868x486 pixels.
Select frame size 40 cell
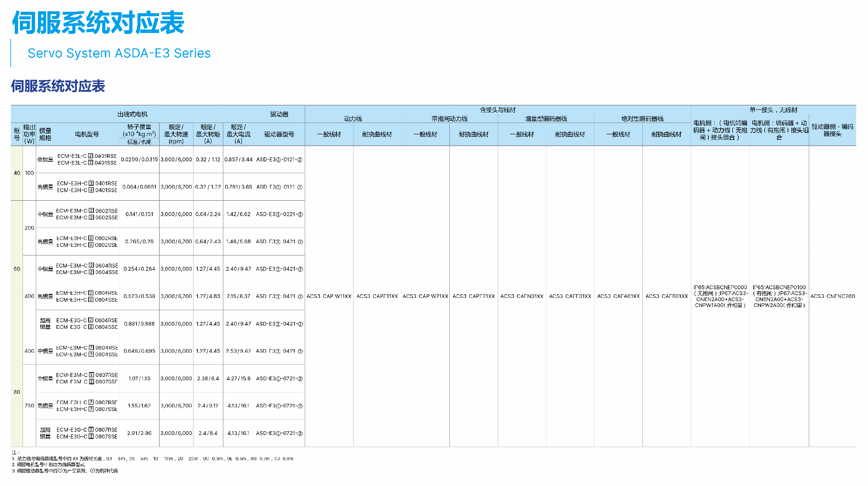[x=17, y=173]
